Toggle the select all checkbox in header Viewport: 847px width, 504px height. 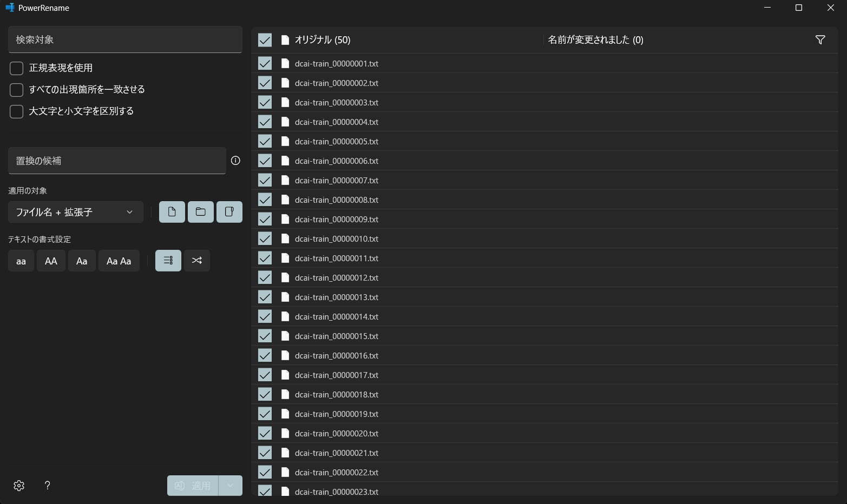pos(265,40)
